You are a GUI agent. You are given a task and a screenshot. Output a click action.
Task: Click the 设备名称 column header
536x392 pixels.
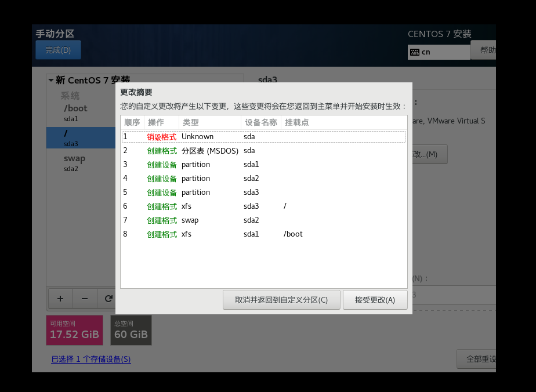(261, 122)
